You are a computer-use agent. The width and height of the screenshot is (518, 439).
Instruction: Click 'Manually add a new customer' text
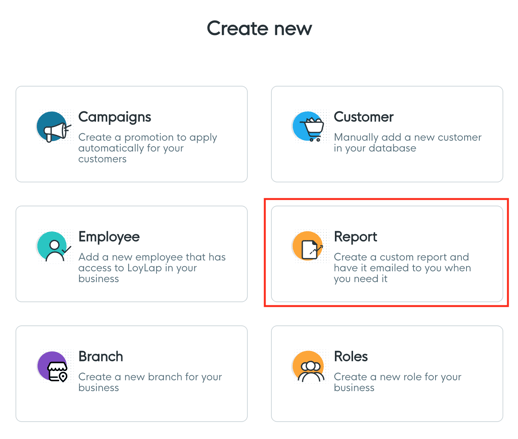pyautogui.click(x=407, y=143)
